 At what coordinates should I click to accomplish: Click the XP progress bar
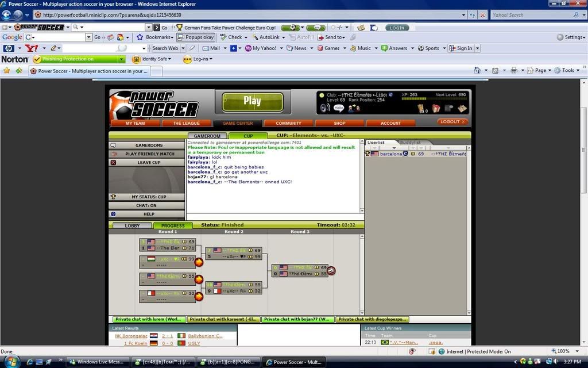pyautogui.click(x=425, y=99)
